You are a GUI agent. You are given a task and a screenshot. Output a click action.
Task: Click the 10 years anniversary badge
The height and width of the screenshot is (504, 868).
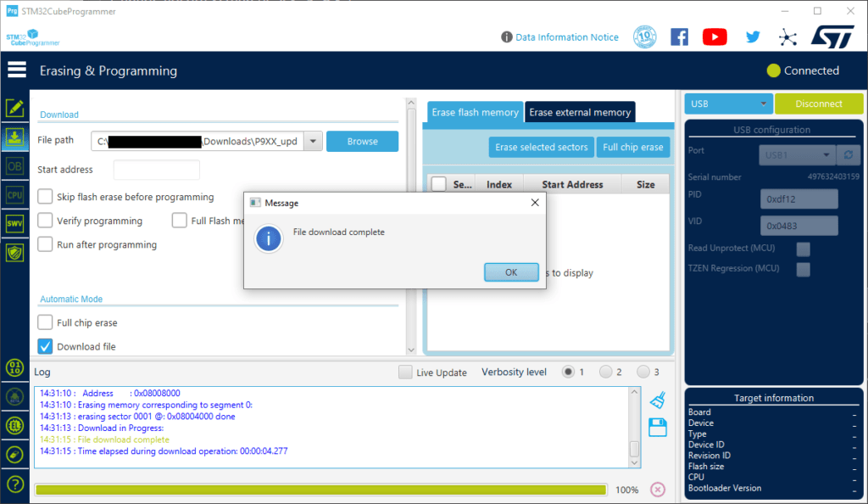645,37
